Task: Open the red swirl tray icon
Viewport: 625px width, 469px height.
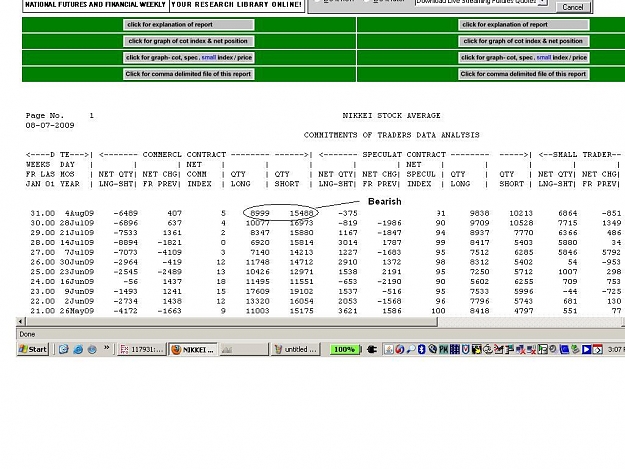Action: point(400,349)
